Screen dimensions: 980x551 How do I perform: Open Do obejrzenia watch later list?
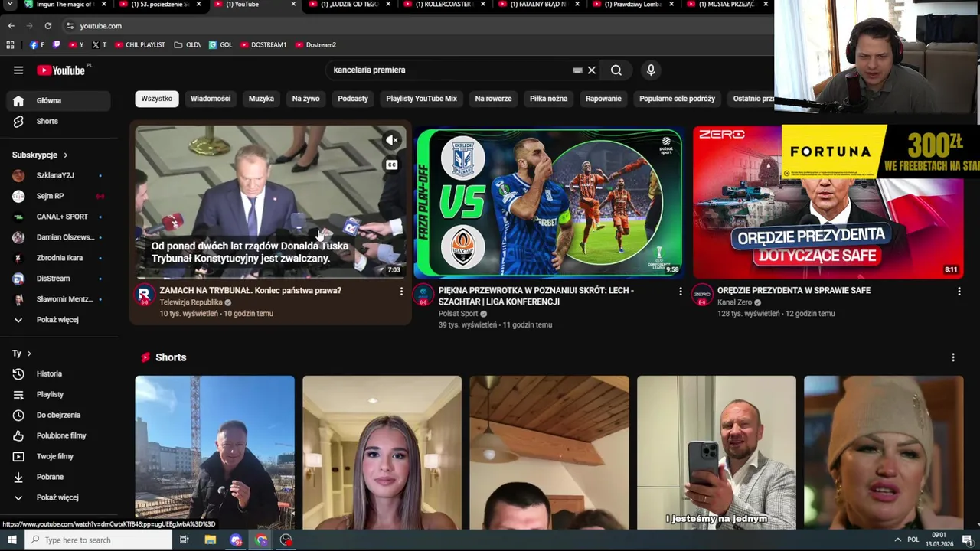58,416
